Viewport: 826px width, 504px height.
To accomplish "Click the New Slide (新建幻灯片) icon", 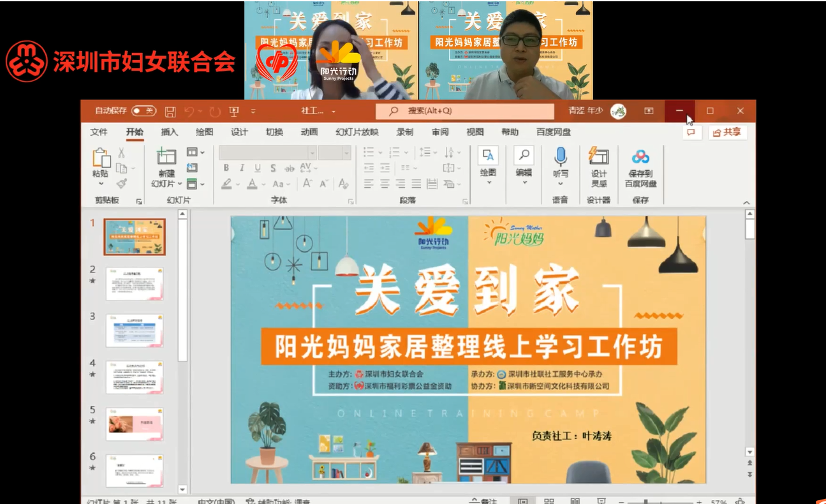I will pos(166,156).
